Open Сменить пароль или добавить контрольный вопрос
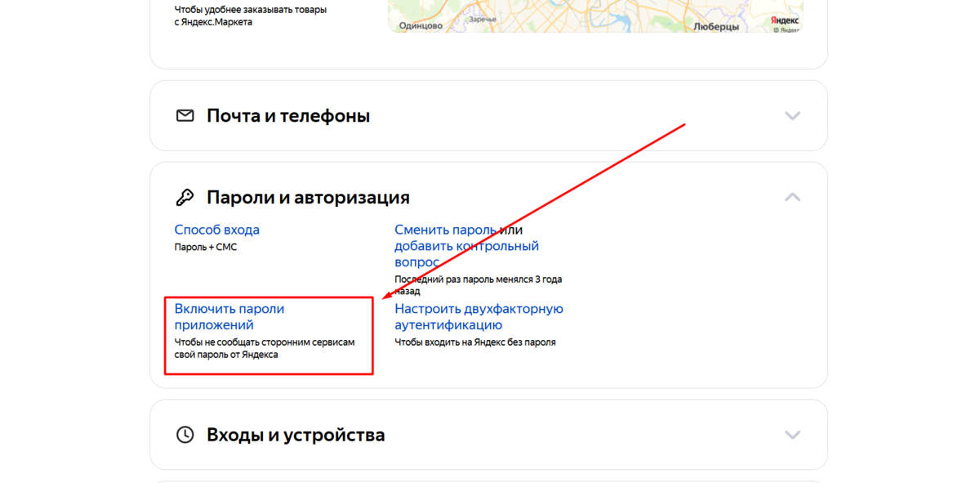This screenshot has width=980, height=483. tap(467, 246)
